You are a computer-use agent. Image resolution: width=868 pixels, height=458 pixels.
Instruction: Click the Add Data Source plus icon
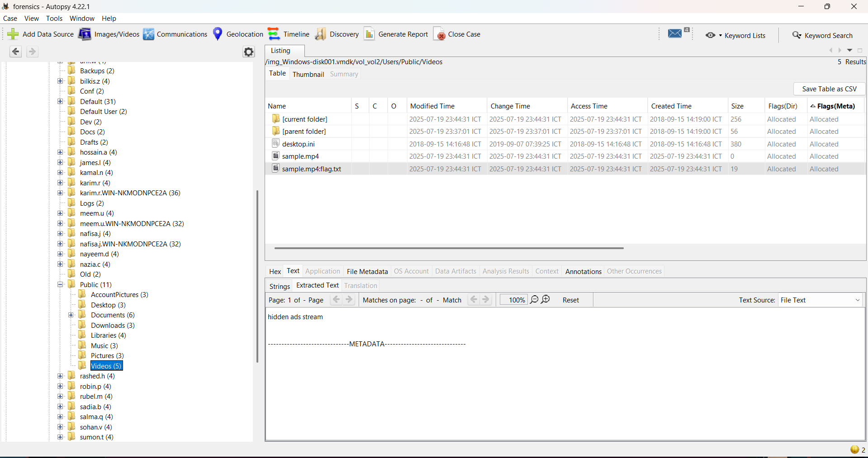click(13, 34)
